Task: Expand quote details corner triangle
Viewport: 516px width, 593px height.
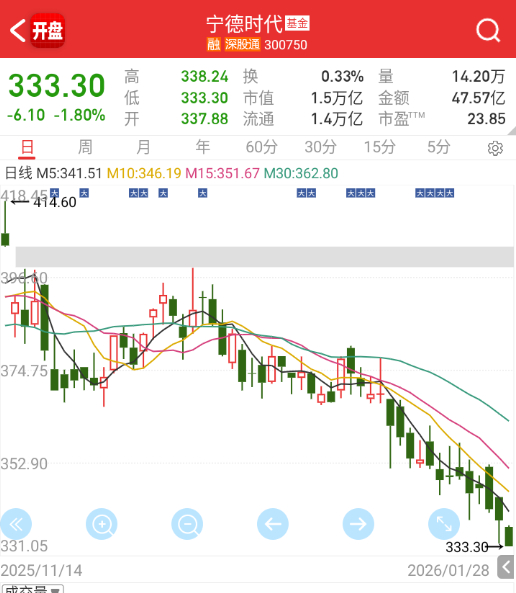Action: pyautogui.click(x=512, y=131)
